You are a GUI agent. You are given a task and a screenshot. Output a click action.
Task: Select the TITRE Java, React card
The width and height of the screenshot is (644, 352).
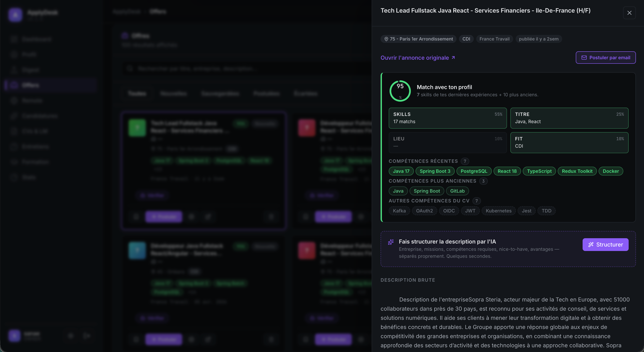[569, 118]
